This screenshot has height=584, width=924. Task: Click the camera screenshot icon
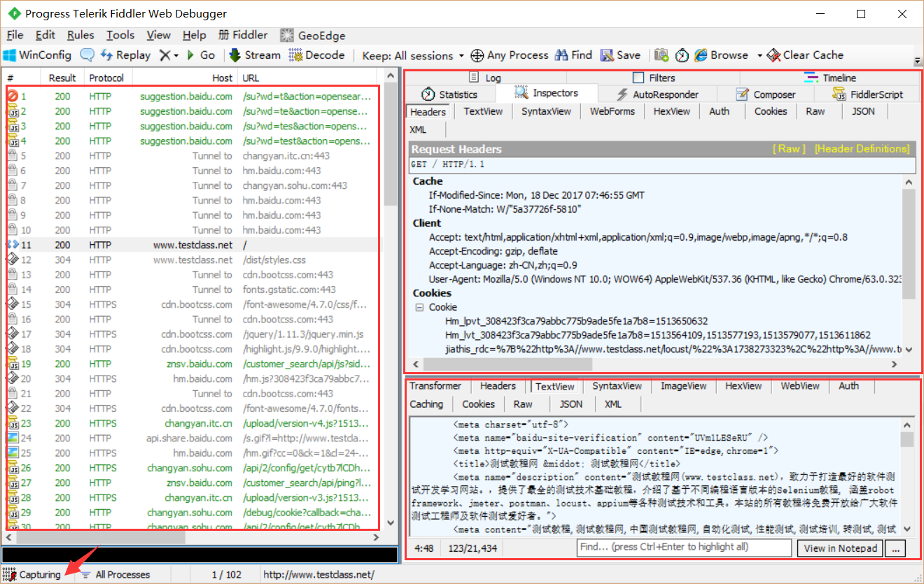(661, 55)
